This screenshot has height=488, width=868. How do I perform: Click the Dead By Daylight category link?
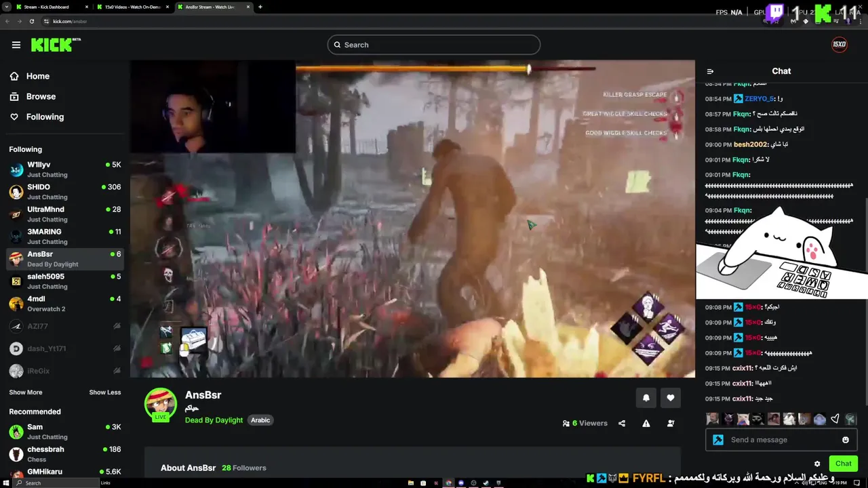(214, 420)
